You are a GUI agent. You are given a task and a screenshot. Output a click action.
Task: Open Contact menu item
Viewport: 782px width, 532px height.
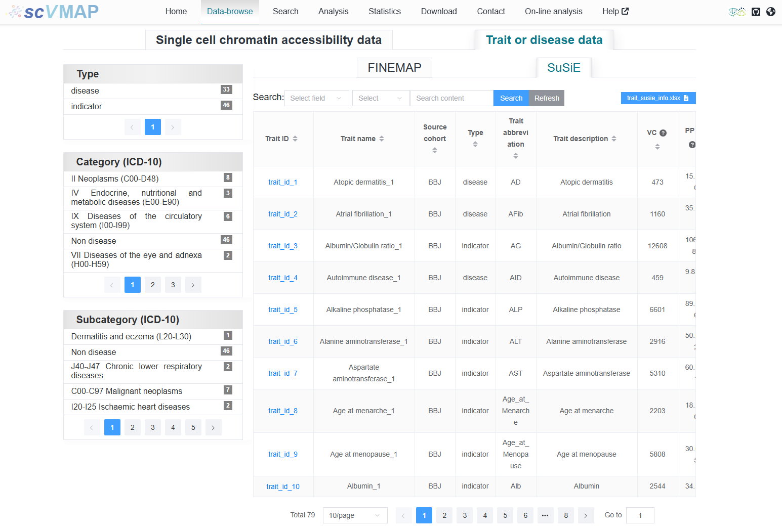click(x=491, y=12)
